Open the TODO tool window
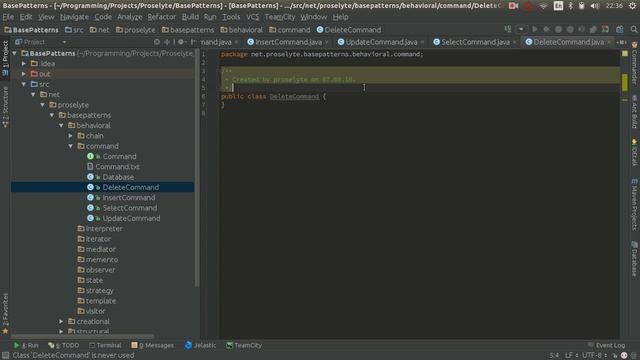The width and height of the screenshot is (640, 360). (x=64, y=345)
